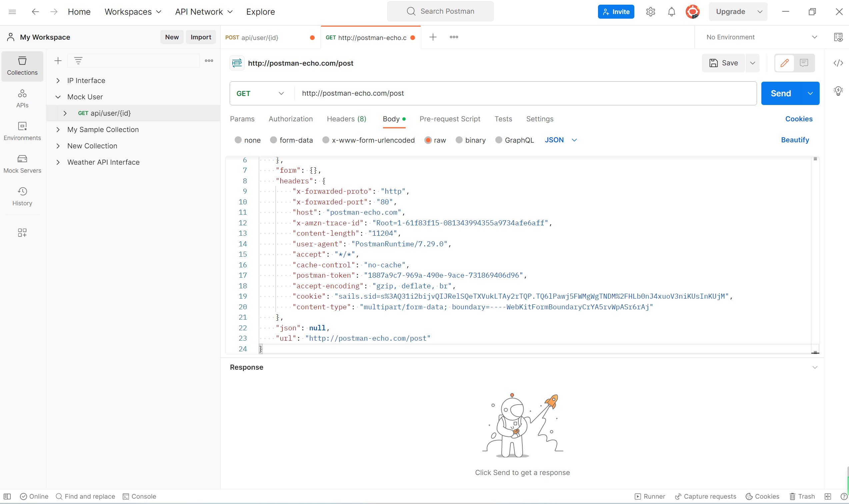
Task: Open Mock Servers in the sidebar
Action: pyautogui.click(x=22, y=164)
